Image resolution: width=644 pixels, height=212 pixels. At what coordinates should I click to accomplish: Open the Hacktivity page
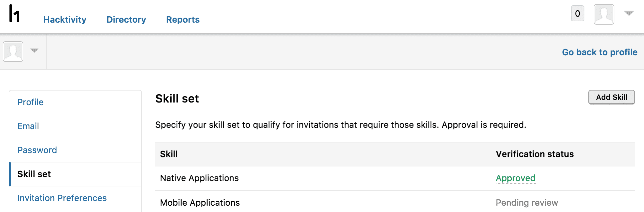coord(65,20)
